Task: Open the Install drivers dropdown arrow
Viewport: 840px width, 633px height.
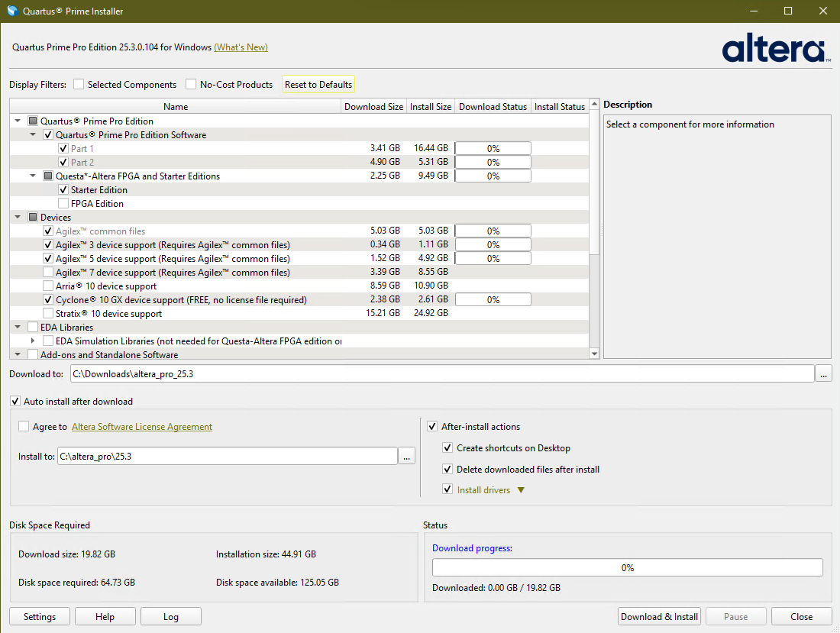Action: 522,490
